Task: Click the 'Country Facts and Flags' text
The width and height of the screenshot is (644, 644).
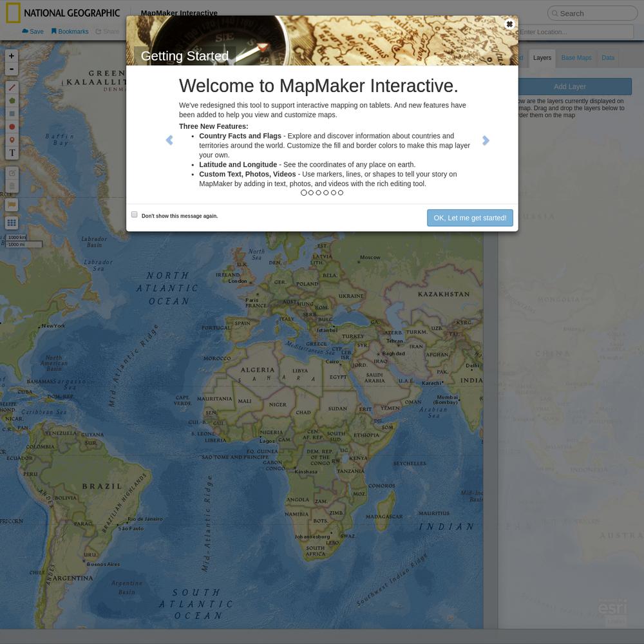Action: 240,136
